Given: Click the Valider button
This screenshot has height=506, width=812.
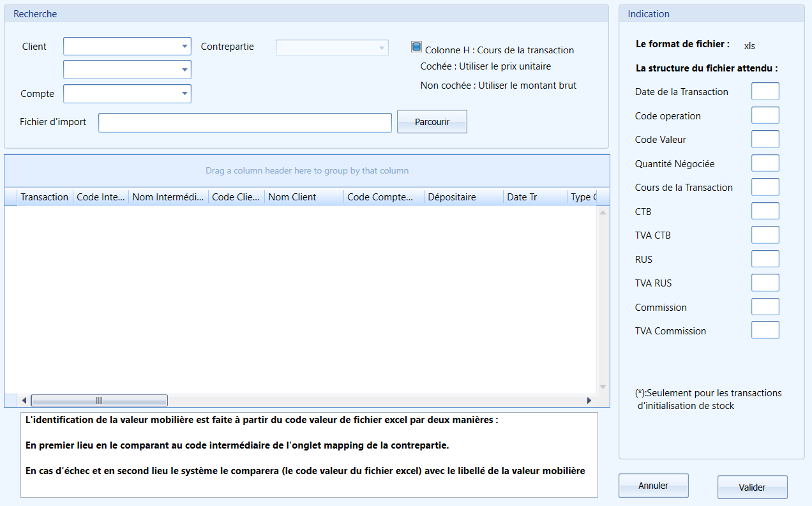Looking at the screenshot, I should click(x=753, y=487).
